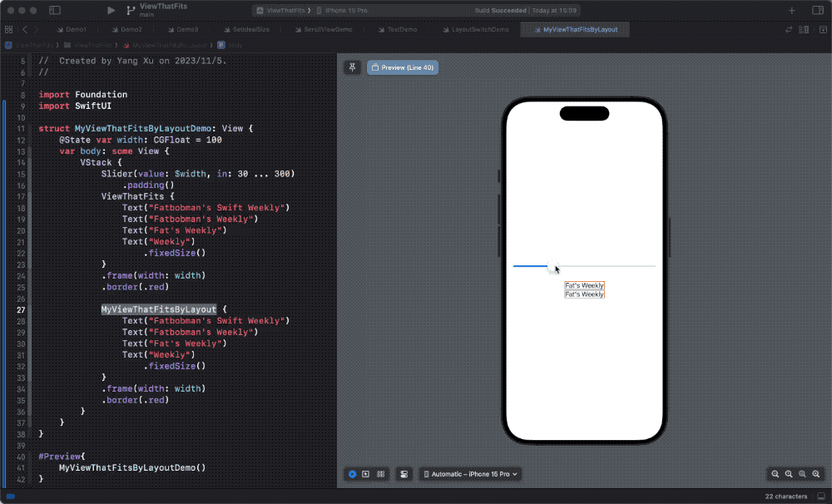This screenshot has height=504, width=832.
Task: Open the editor options lines icon
Action: click(804, 30)
